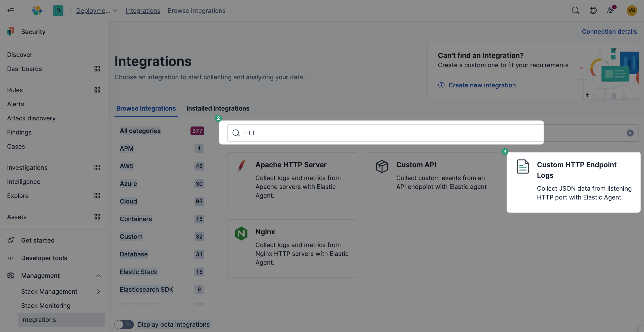Click the Developer tools code icon

point(11,258)
